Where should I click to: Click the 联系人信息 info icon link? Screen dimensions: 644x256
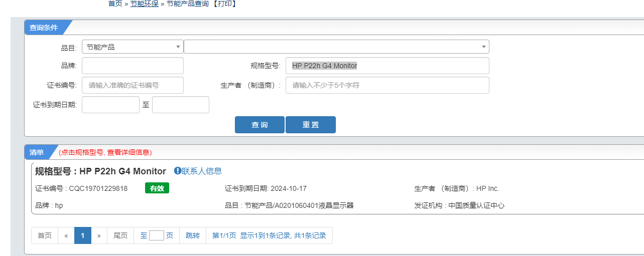[x=198, y=171]
